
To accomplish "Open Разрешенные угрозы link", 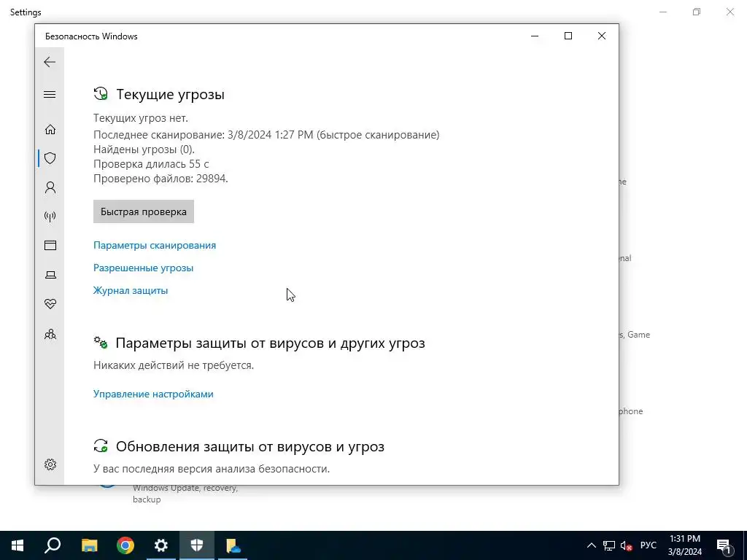I will (144, 268).
